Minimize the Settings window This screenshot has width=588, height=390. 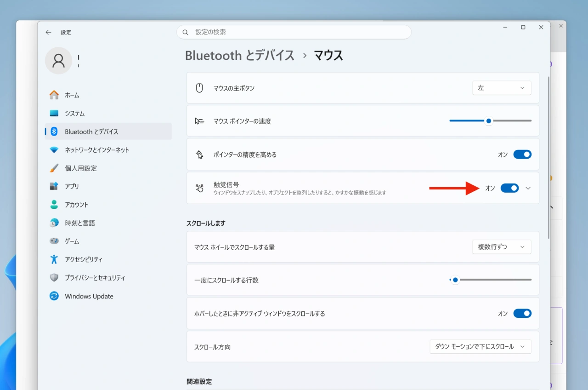(505, 28)
